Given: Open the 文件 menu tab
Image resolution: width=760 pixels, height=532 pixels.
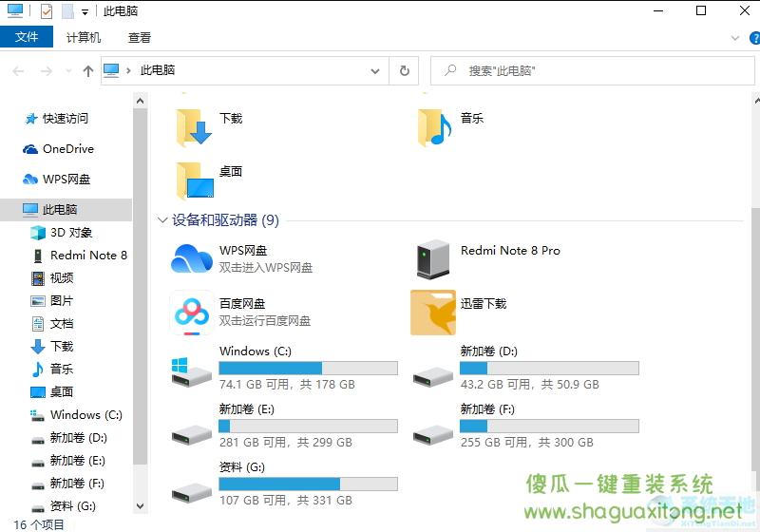Looking at the screenshot, I should pyautogui.click(x=27, y=37).
